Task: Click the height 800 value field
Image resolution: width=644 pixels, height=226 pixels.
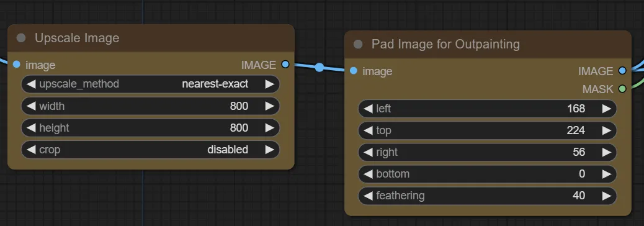Action: click(150, 128)
